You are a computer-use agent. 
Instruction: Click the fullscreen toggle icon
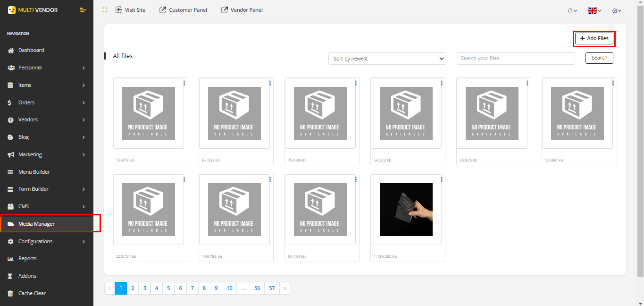click(105, 10)
